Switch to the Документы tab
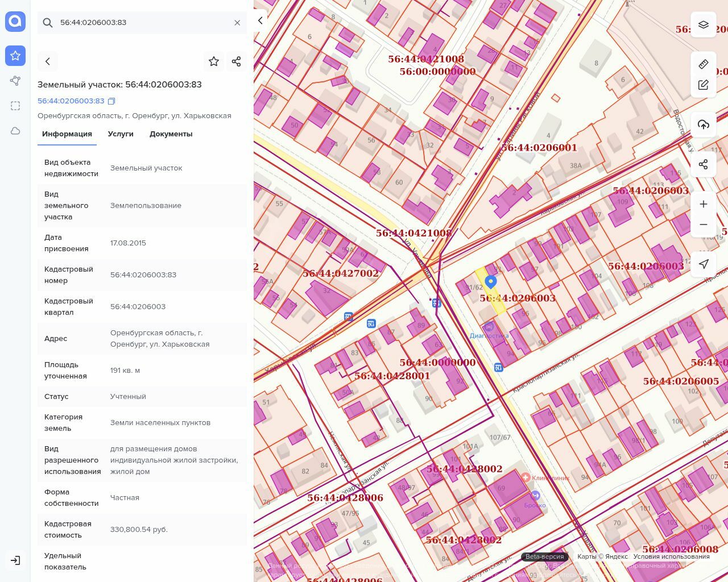This screenshot has height=582, width=728. coord(171,134)
